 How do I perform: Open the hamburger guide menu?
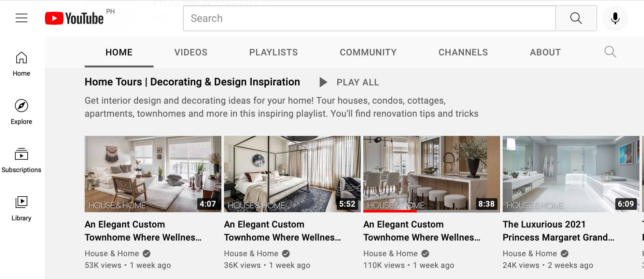(21, 18)
